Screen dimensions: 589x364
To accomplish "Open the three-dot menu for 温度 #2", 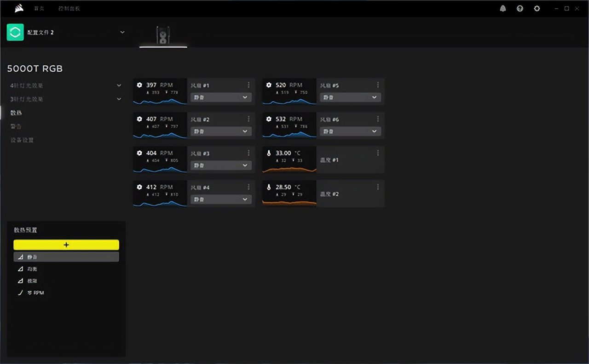I will 378,187.
